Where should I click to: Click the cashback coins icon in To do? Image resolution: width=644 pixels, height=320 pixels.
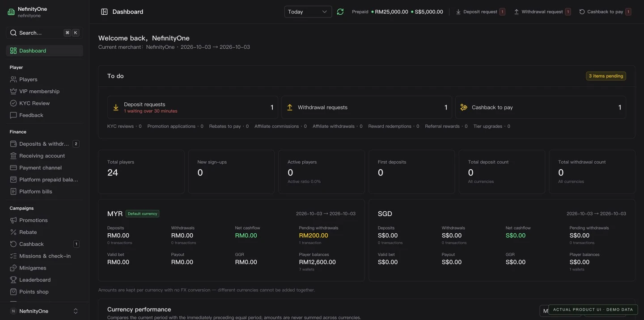click(464, 107)
